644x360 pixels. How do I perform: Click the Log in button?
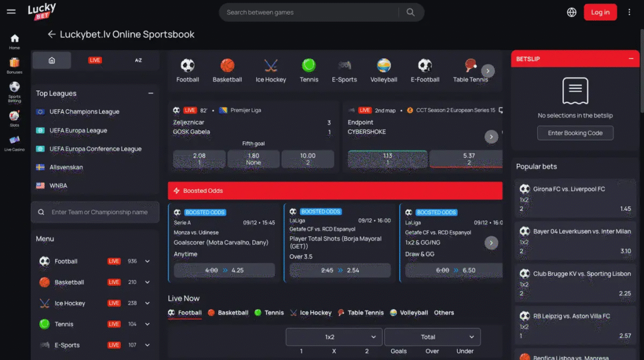coord(600,13)
